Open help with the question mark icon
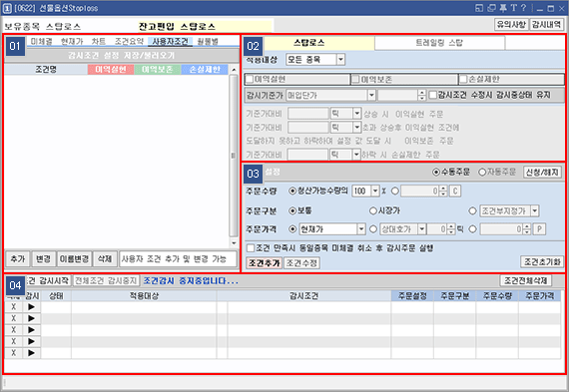 tap(523, 8)
